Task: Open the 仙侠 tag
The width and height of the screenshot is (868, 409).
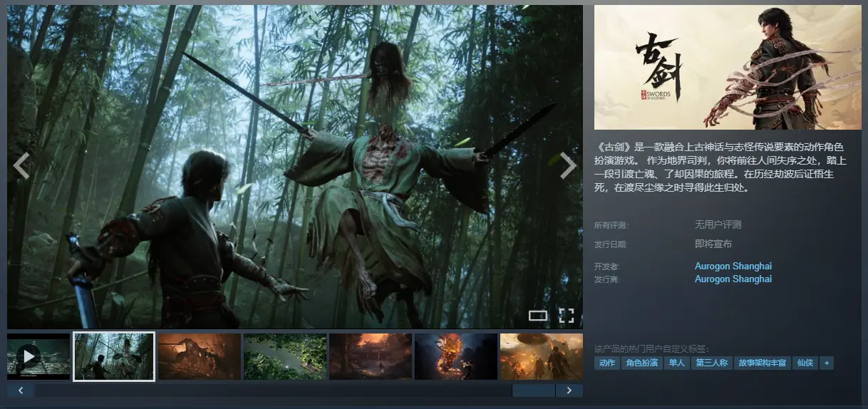Action: point(805,363)
